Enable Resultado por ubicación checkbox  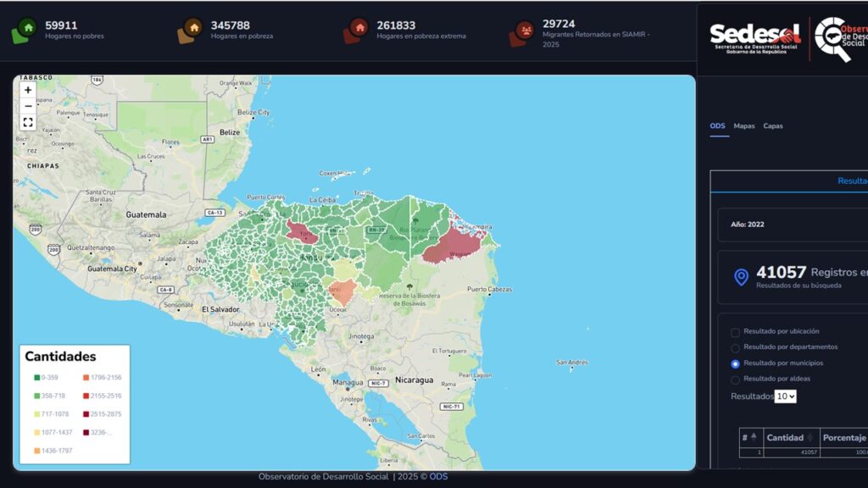pos(735,332)
